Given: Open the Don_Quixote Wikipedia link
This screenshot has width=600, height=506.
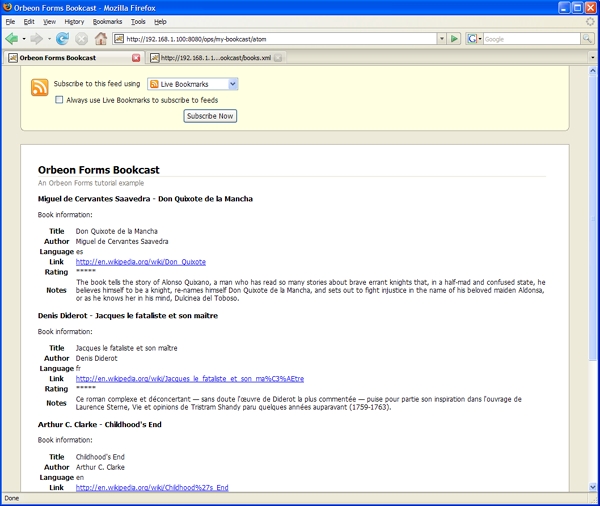Looking at the screenshot, I should (x=141, y=262).
